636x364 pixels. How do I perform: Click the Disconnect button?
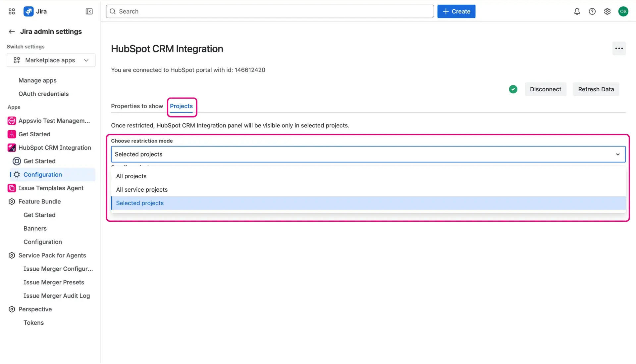pyautogui.click(x=545, y=89)
